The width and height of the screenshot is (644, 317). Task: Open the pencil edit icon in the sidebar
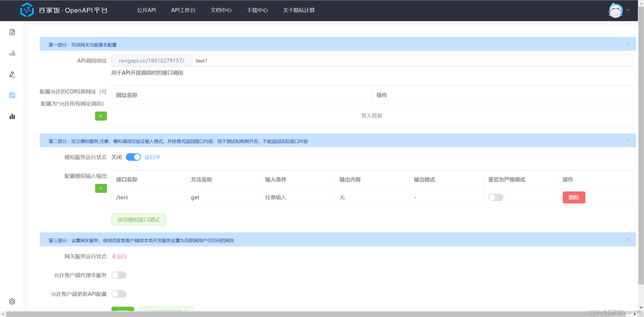(12, 74)
